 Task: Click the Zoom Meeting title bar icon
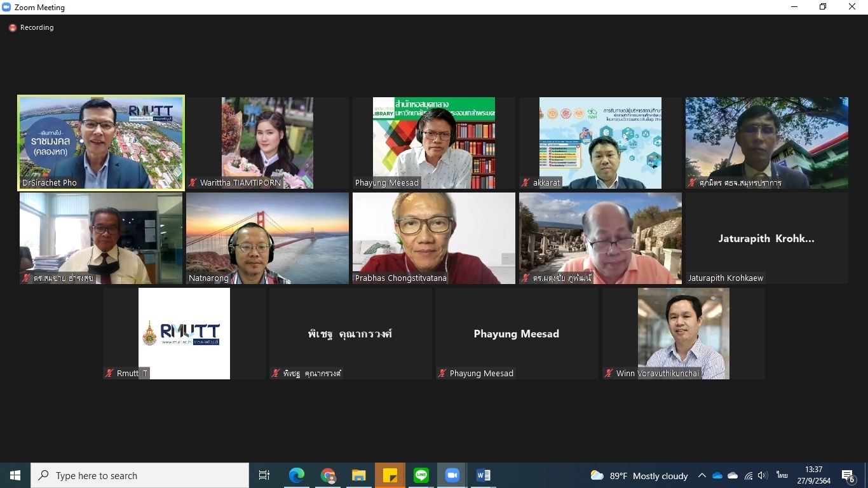click(7, 7)
